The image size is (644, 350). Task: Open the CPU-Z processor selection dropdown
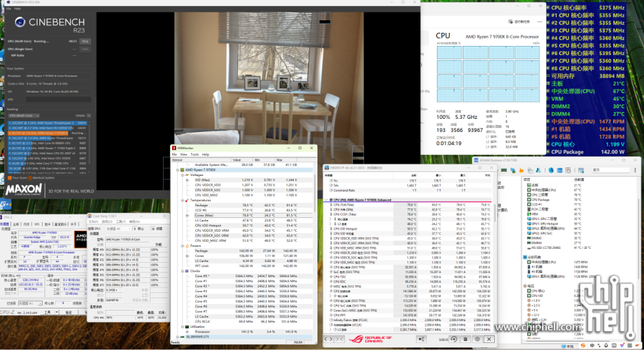tap(30, 303)
